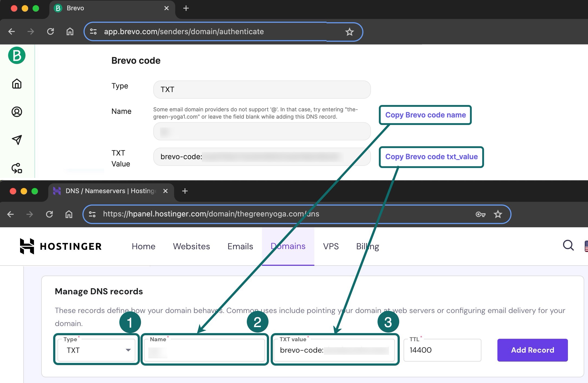Open the Domains menu in Hostinger
Viewport: 588px width, 383px height.
click(288, 246)
